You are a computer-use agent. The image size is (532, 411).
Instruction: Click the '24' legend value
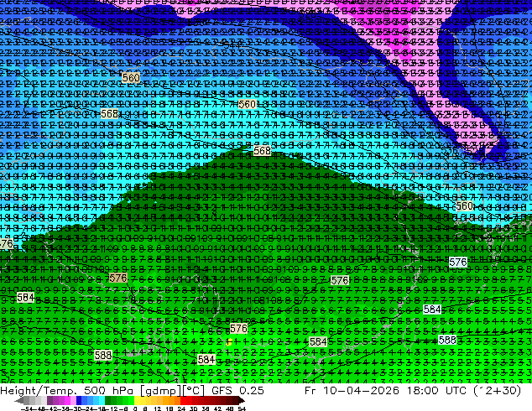pos(181,408)
